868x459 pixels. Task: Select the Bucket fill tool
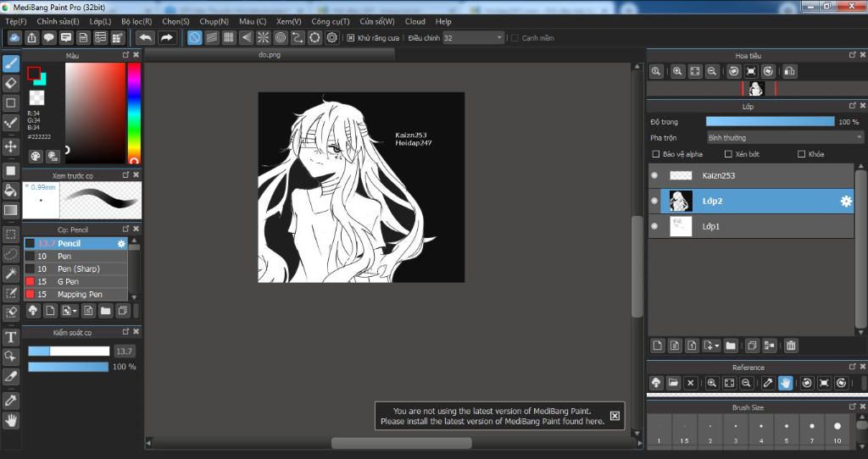pyautogui.click(x=11, y=191)
